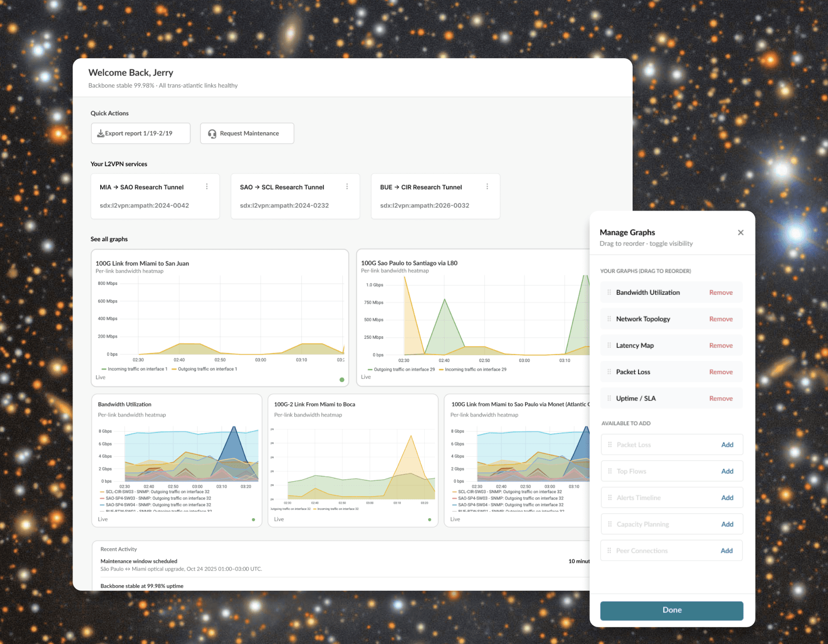
Task: Grab drag handle for Latency Map row
Action: [x=609, y=346]
